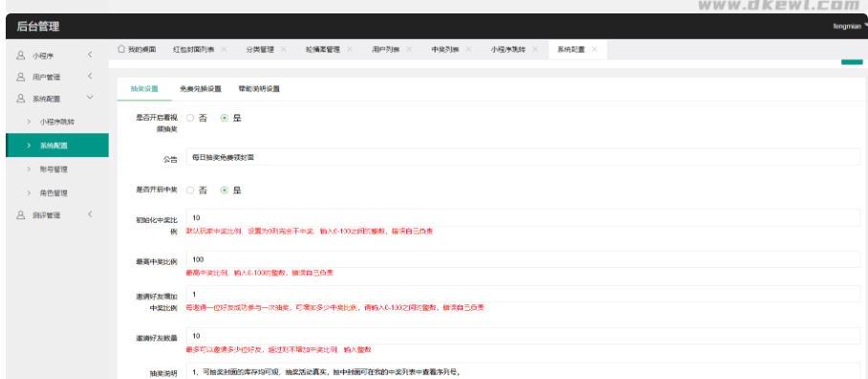The height and width of the screenshot is (379, 868).
Task: Click the person icon beside 系统配置 menu
Action: [21, 99]
